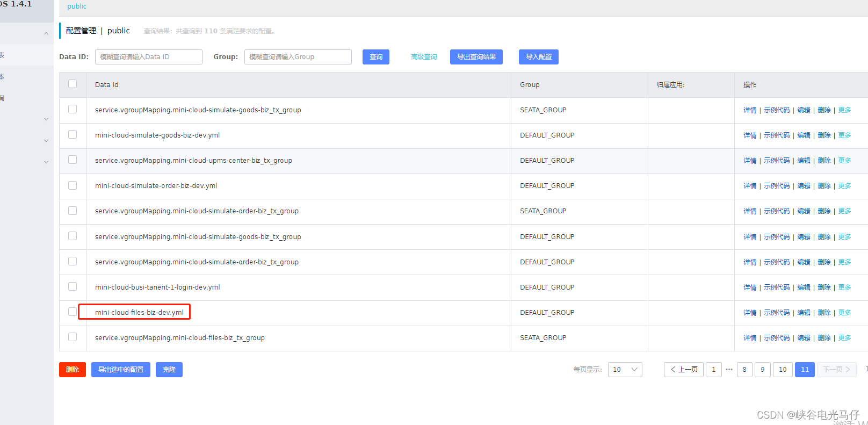Click the 查询 search button
Viewport: 868px width, 425px height.
pos(376,57)
